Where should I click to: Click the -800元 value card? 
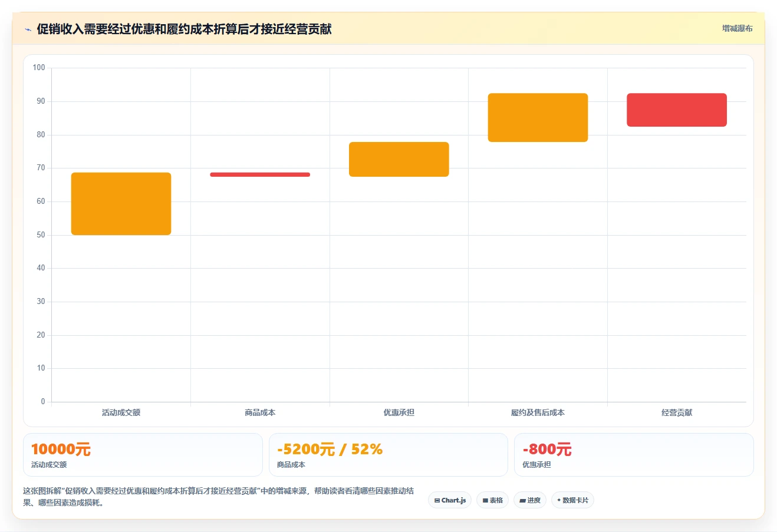coord(634,455)
